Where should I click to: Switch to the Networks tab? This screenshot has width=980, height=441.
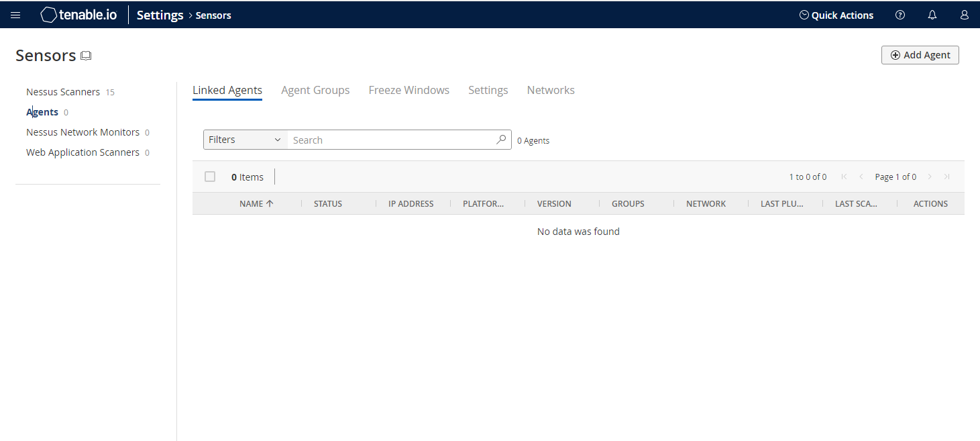tap(551, 90)
